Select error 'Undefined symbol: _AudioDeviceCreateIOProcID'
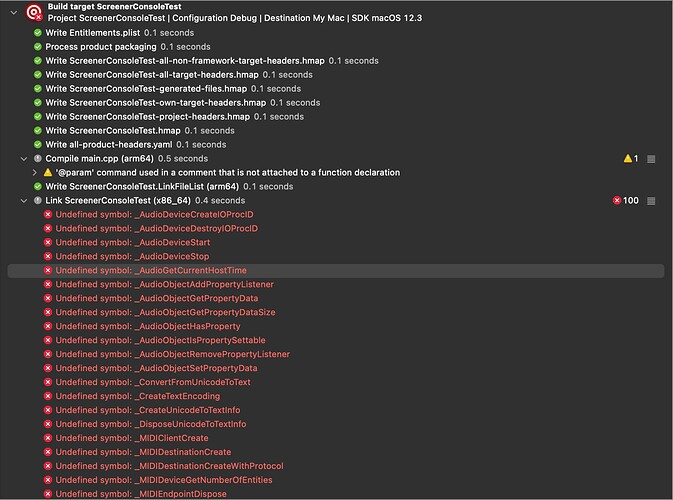The image size is (673, 500). [x=155, y=214]
